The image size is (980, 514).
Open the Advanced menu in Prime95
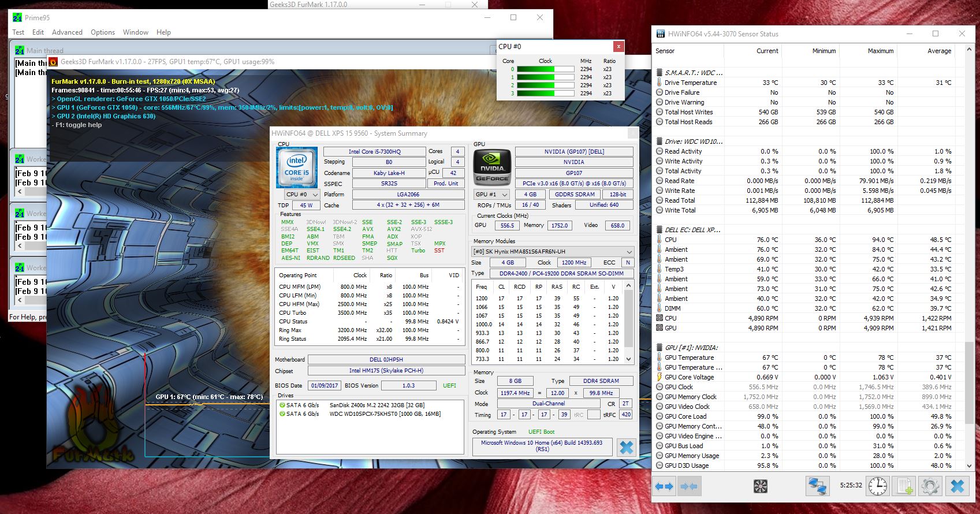point(67,32)
